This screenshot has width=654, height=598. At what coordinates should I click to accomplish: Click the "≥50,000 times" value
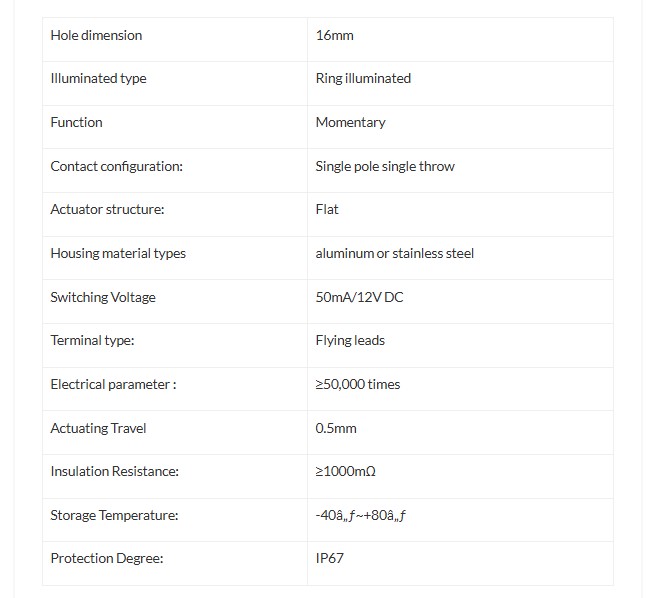point(357,384)
